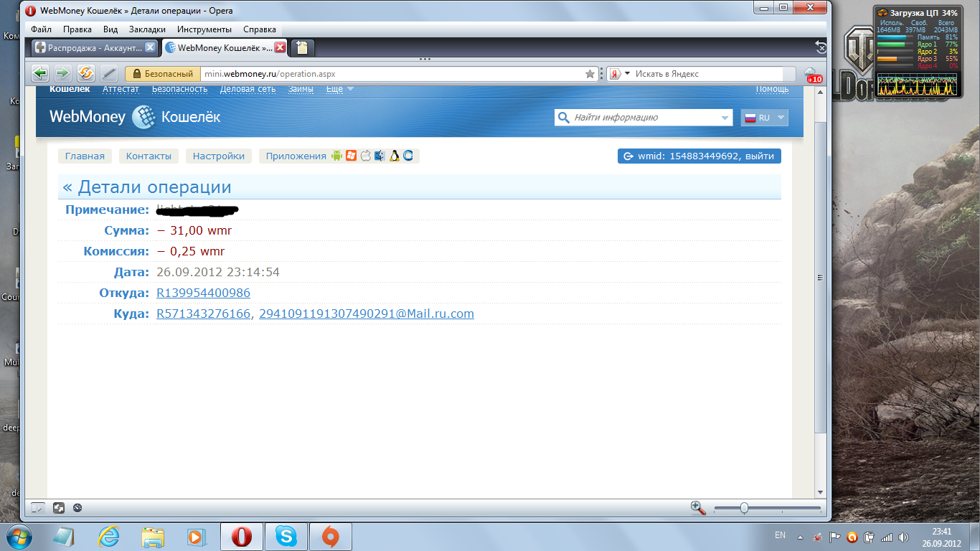Image resolution: width=980 pixels, height=551 pixels.
Task: Click the forward navigation arrow
Action: [x=63, y=73]
